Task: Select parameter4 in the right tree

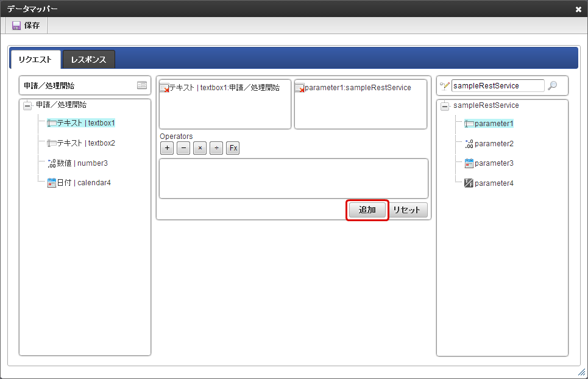Action: 489,183
